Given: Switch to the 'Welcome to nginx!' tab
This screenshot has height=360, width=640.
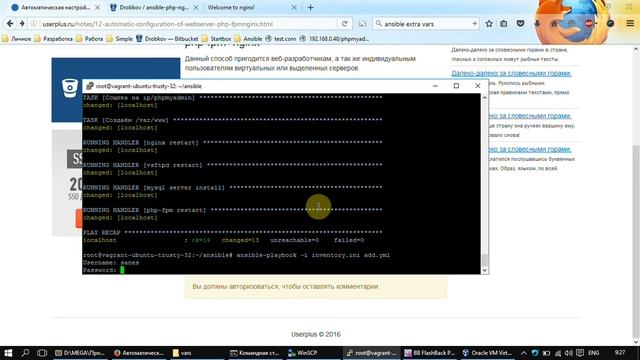Looking at the screenshot, I should pos(251,7).
